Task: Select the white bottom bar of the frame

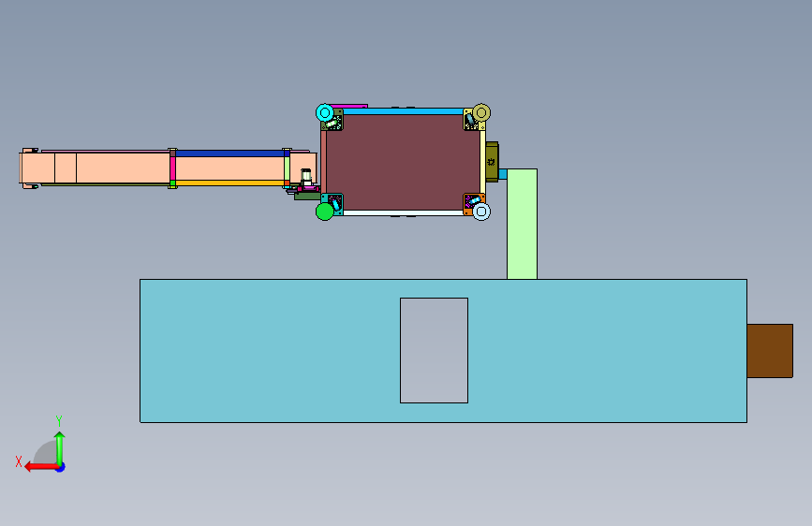Action: click(403, 212)
